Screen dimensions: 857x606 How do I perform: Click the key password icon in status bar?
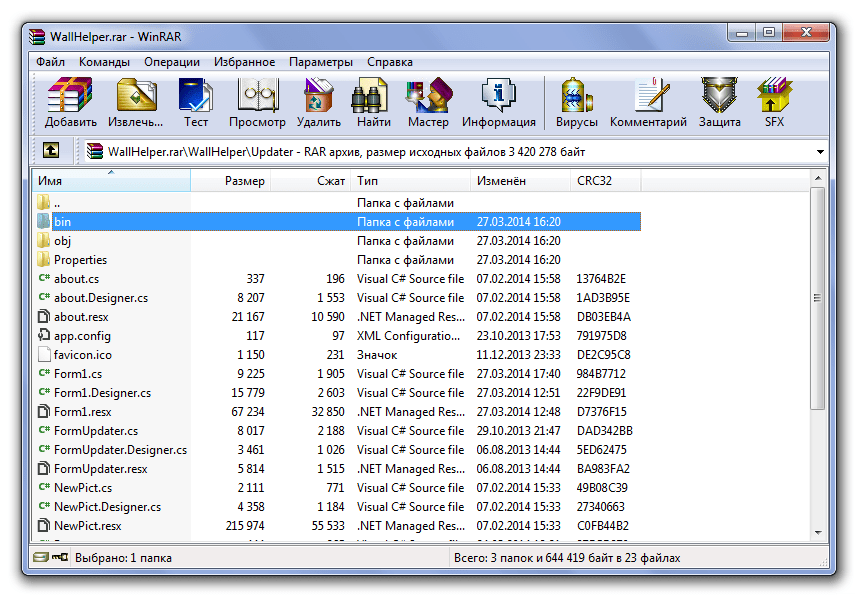(x=60, y=557)
